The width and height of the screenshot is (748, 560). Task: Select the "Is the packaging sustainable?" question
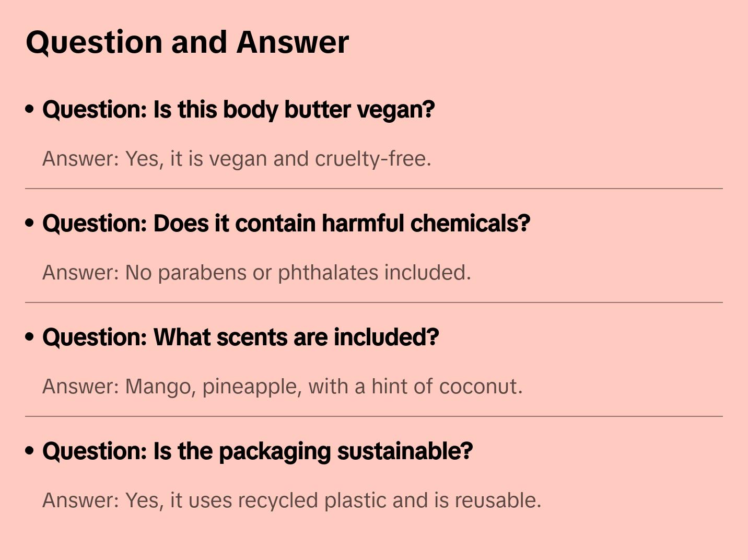[x=258, y=451]
